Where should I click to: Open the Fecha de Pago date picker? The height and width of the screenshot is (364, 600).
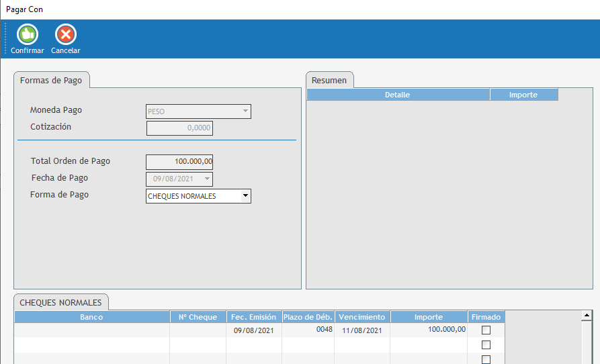tap(207, 179)
